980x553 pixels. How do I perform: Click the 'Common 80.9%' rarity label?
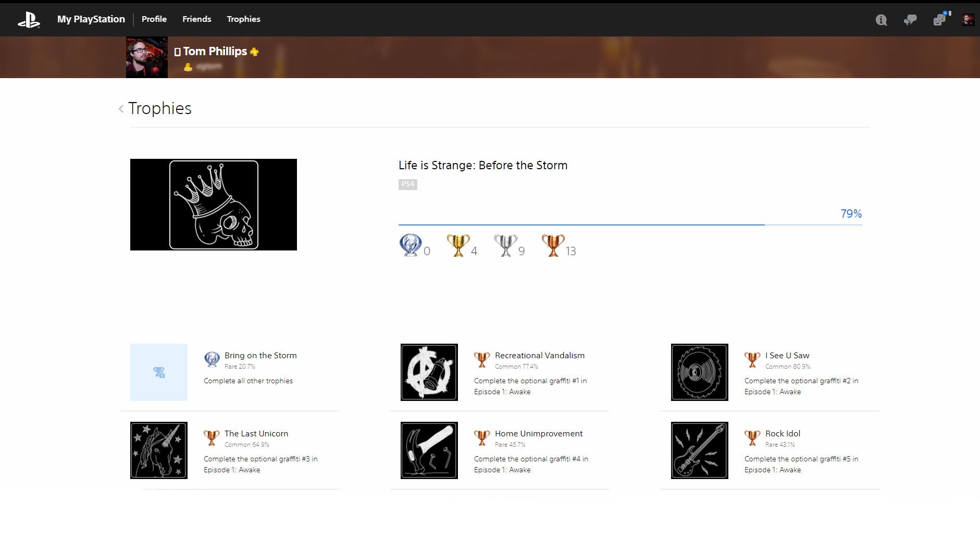[x=788, y=367]
